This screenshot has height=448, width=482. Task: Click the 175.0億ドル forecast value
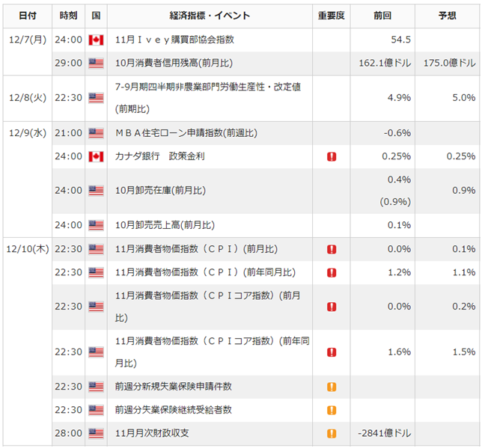(450, 63)
